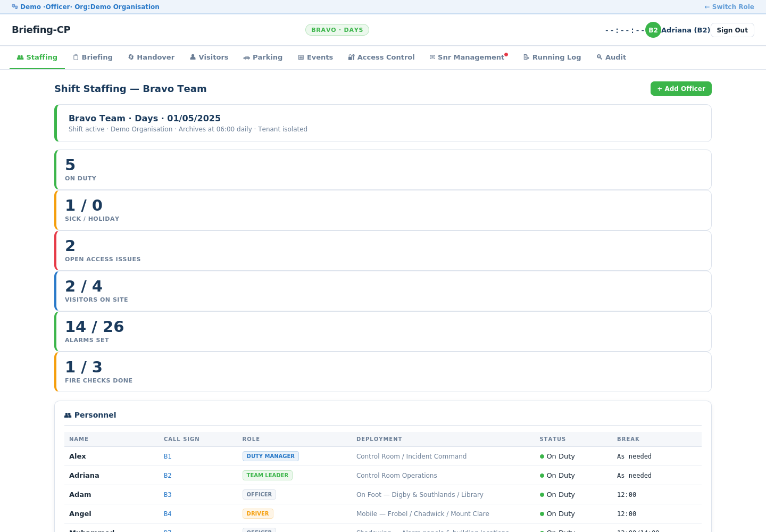
Task: Select the "SICK / HOLIDAY" stat card
Action: pyautogui.click(x=383, y=210)
